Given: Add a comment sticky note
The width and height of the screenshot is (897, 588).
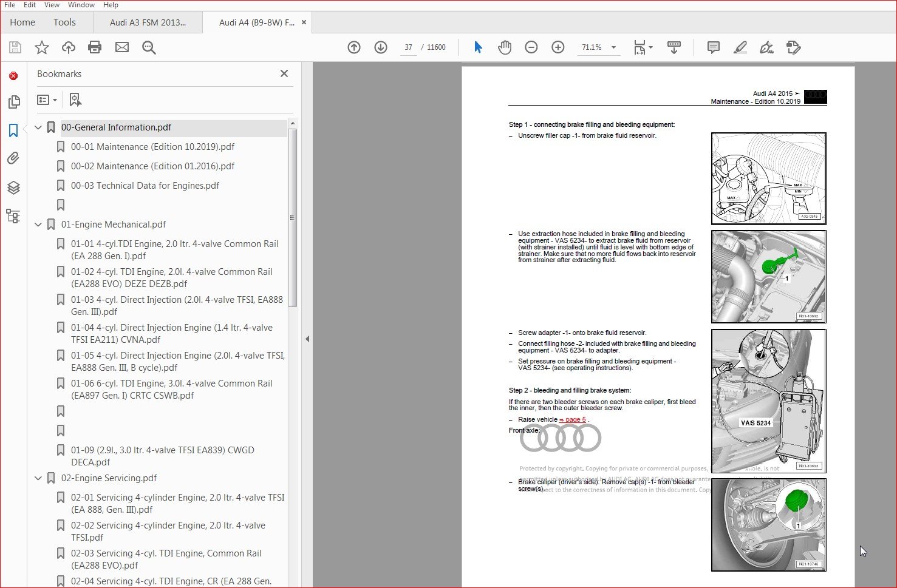Looking at the screenshot, I should pos(714,47).
